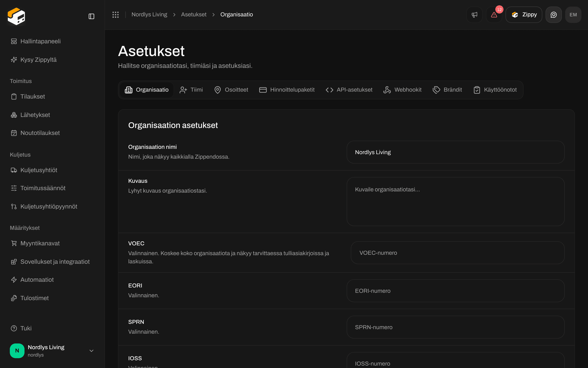Click the VOEC-numero input field

pos(458,253)
